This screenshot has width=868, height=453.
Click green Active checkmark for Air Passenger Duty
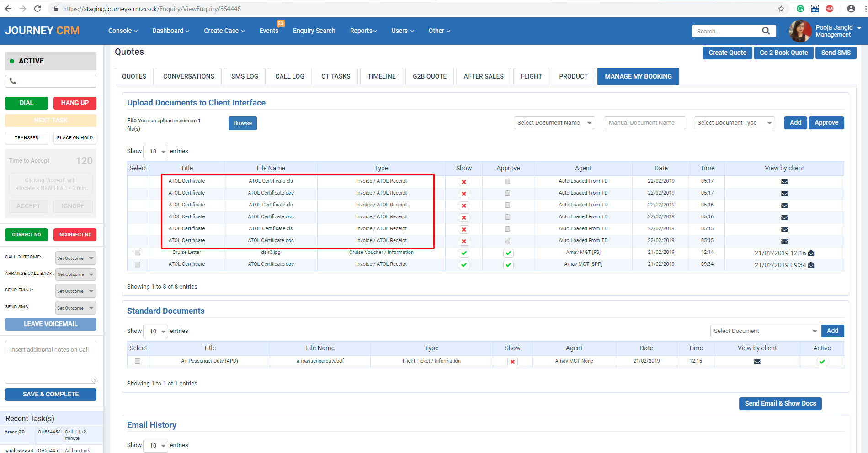(821, 362)
